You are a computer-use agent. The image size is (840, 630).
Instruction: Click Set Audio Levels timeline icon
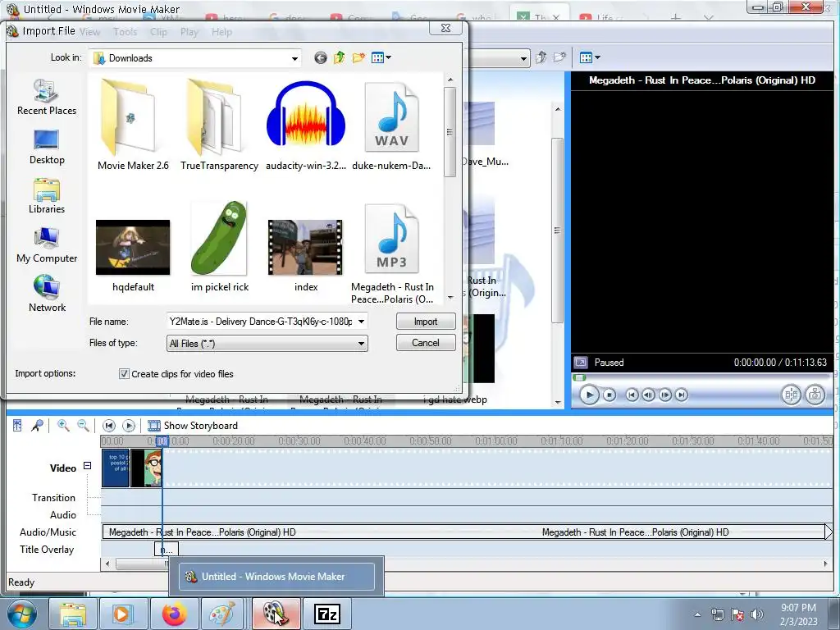[17, 426]
